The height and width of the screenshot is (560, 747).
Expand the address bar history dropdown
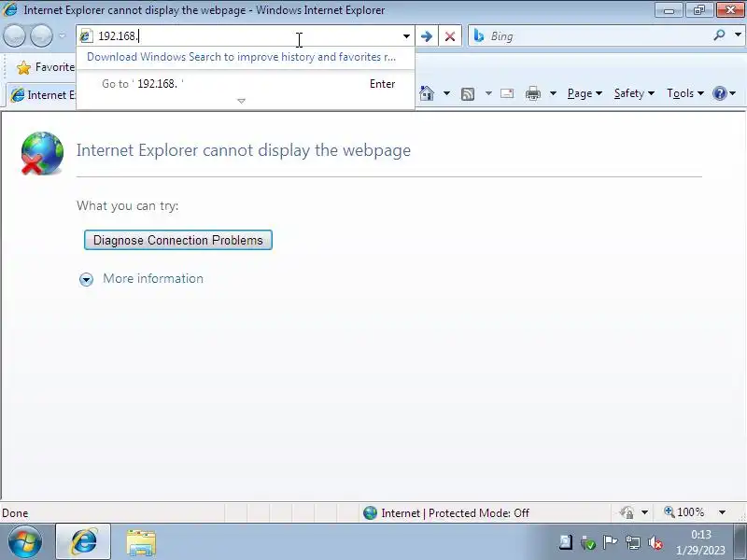point(406,36)
